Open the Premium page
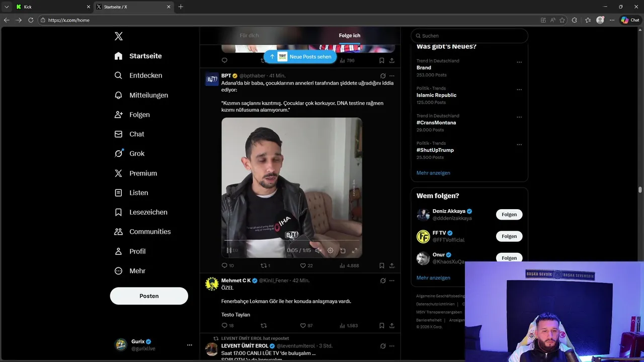Screen dimensions: 644x362 click(136, 173)
